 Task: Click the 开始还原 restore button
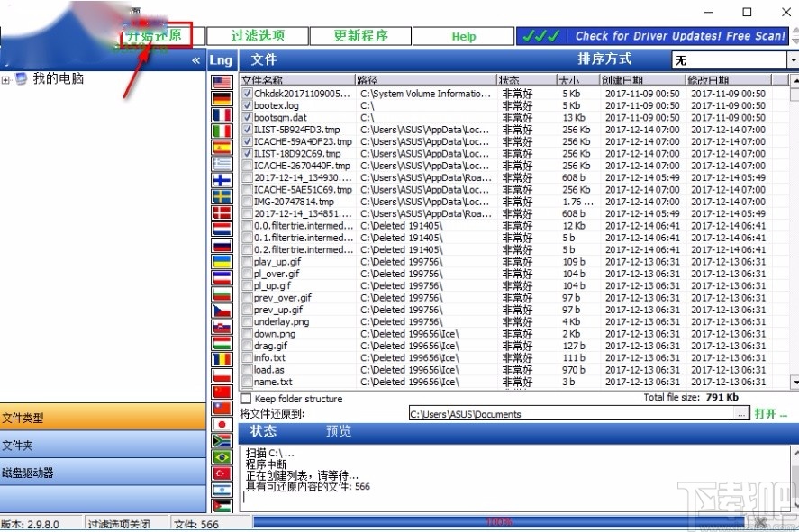coord(155,36)
